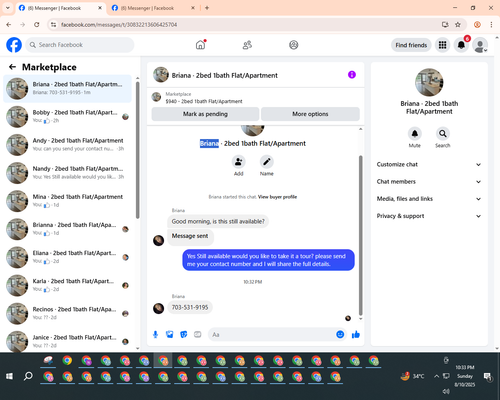Open Brianna's 2bed 1bath conversation
Screen dimensions: 500x400
(x=68, y=229)
